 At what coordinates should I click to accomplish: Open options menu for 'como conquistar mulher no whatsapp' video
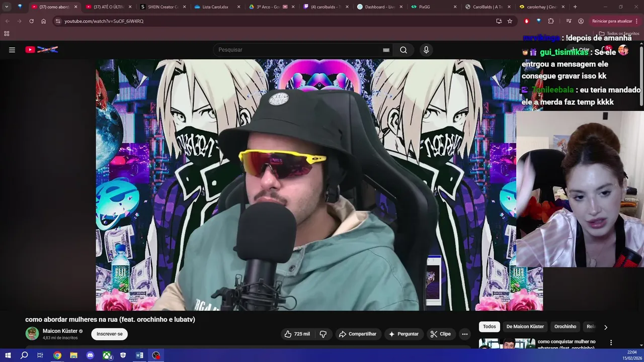click(611, 343)
